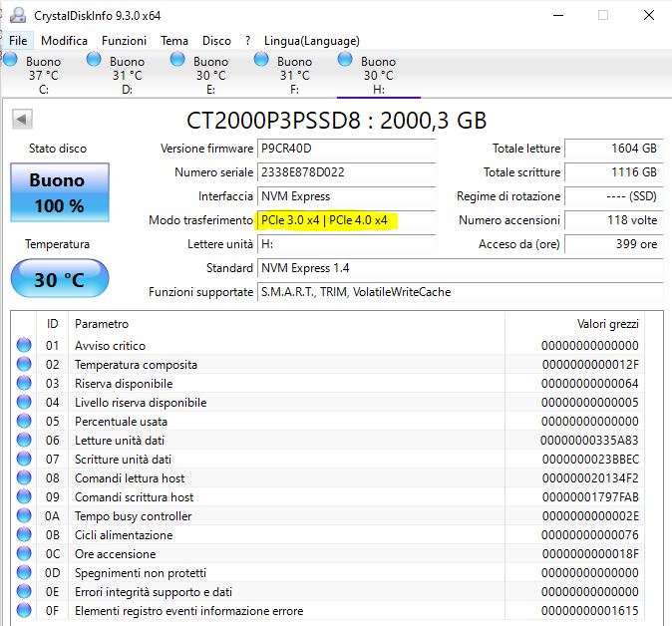Click status icon for Comandi lettura host row
This screenshot has height=626, width=672.
pos(24,477)
